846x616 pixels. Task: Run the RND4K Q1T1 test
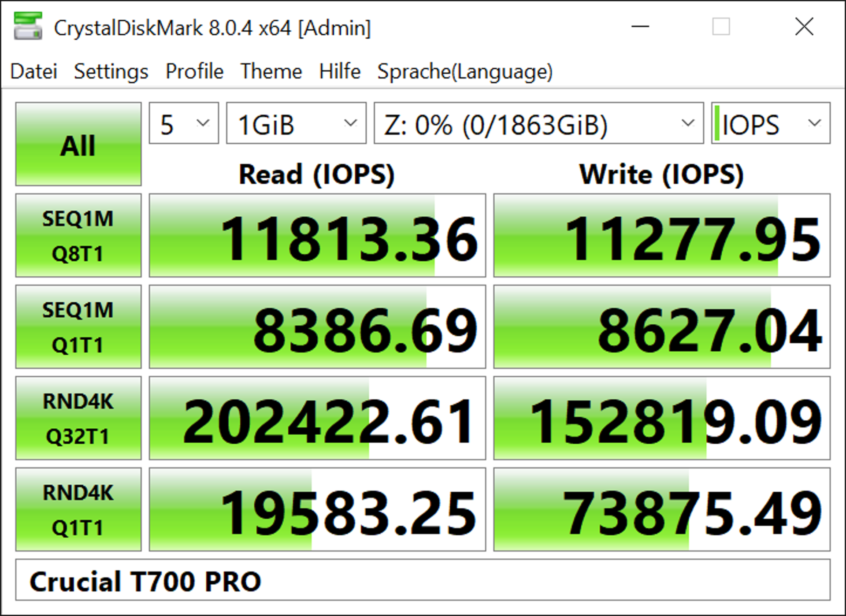click(x=78, y=509)
